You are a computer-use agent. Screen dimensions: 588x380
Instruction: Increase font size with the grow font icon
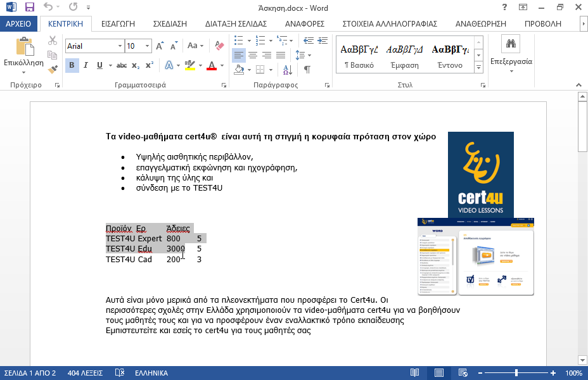pos(160,46)
